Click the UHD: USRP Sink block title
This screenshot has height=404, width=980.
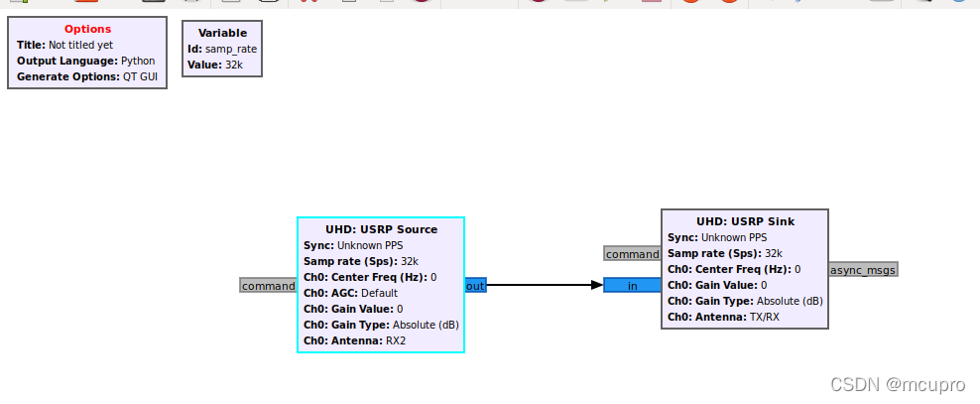[746, 221]
